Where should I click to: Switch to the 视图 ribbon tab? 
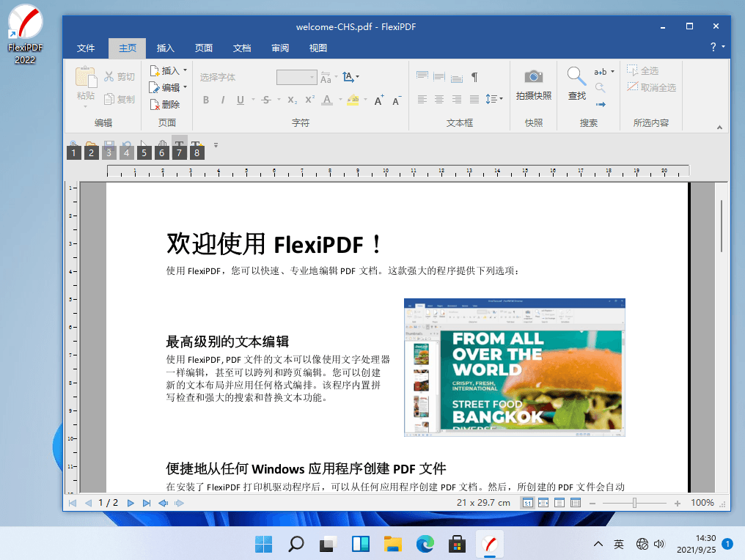pyautogui.click(x=318, y=48)
